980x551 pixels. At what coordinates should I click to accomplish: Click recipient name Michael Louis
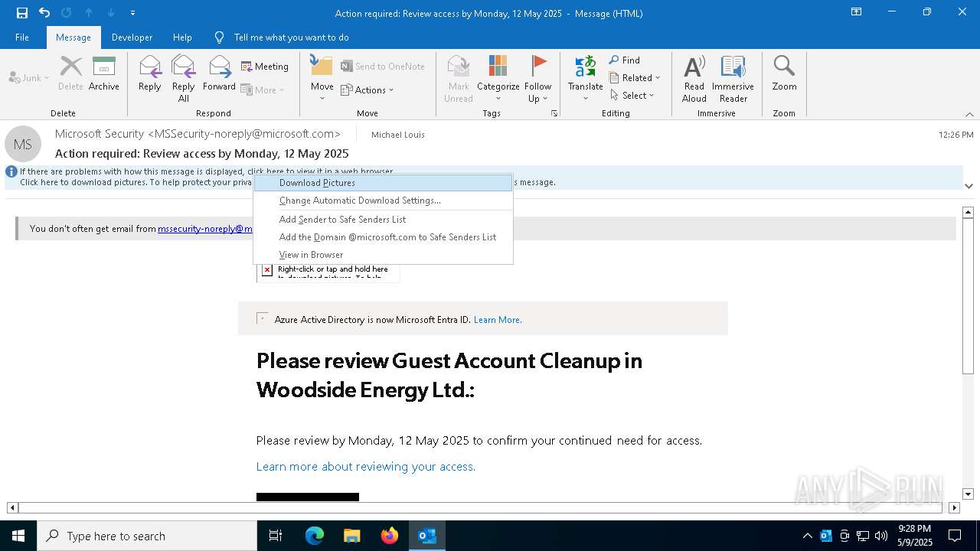point(398,135)
